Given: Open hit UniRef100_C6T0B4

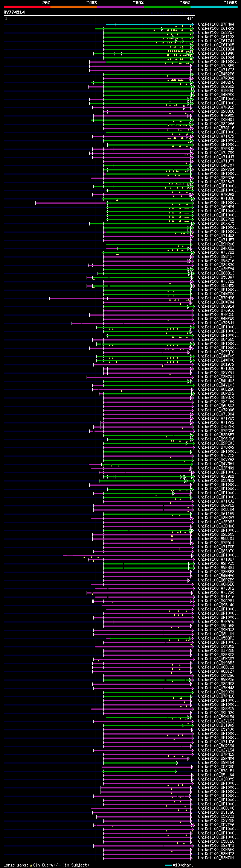Looking at the screenshot, I should pyautogui.click(x=216, y=58).
